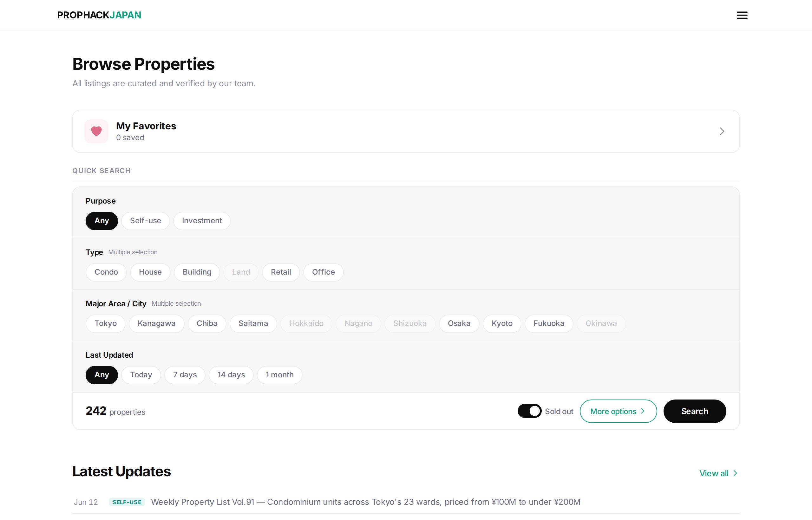Viewport: 812px width, 520px height.
Task: Choose the Tokyo area chip
Action: (105, 323)
